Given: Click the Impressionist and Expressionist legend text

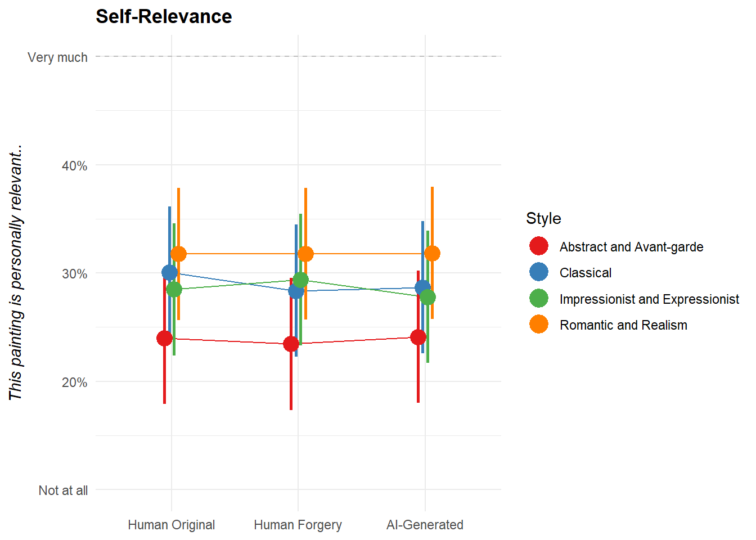Looking at the screenshot, I should tap(649, 299).
